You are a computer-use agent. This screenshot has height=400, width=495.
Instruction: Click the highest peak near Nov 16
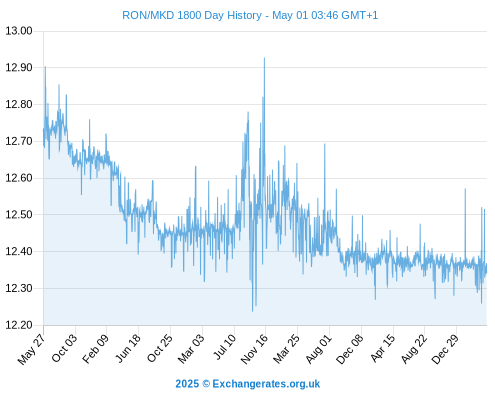(x=264, y=58)
